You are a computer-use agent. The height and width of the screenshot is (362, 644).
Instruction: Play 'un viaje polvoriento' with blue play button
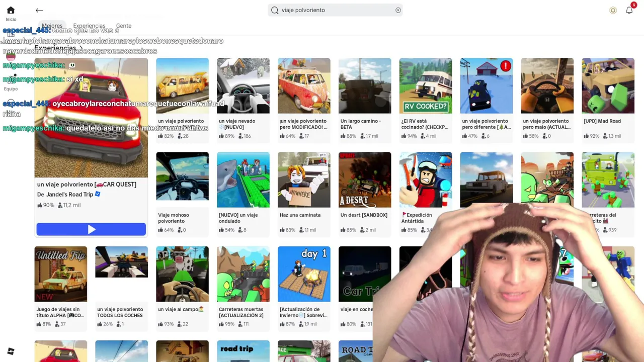tap(91, 229)
